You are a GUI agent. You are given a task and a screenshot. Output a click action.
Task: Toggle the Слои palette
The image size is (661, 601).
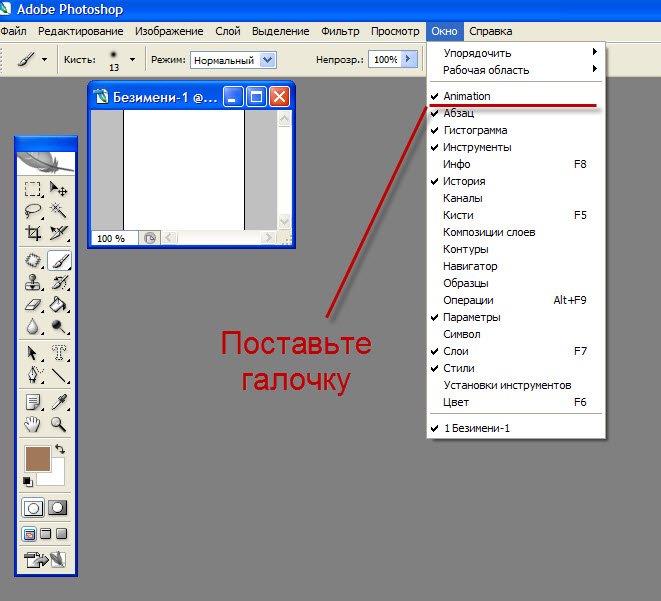516,351
